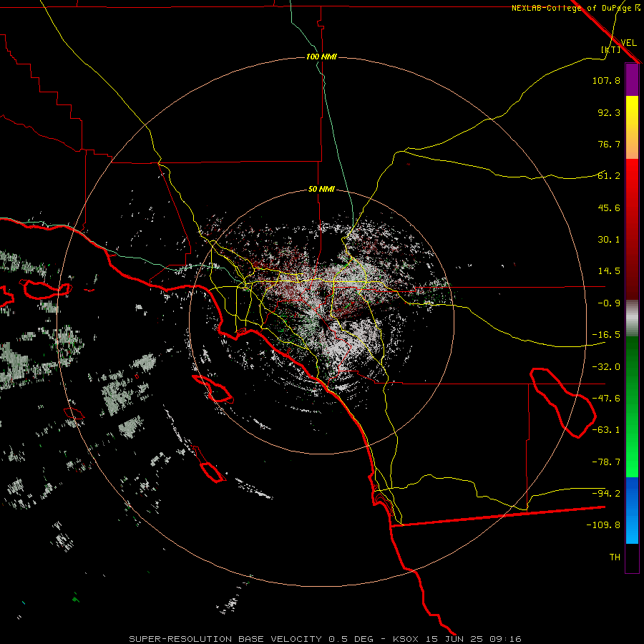Click the 76.7 value on velocity scale
Image resolution: width=644 pixels, height=644 pixels.
point(609,144)
